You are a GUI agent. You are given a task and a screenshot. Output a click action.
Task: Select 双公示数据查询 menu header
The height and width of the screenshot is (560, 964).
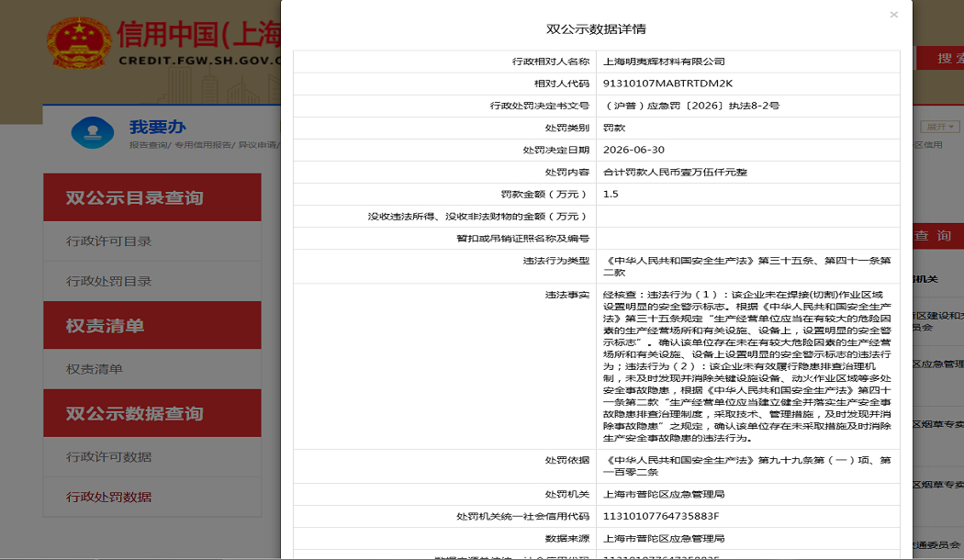tap(152, 413)
